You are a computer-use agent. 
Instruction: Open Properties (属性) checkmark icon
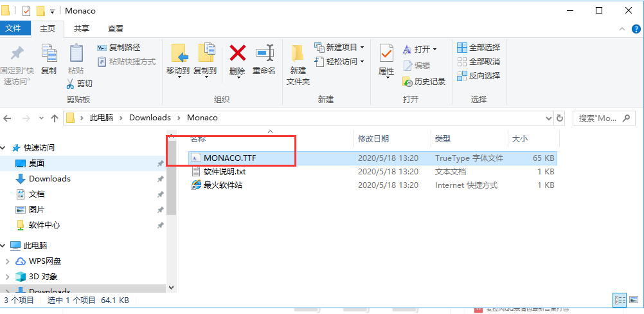(386, 53)
